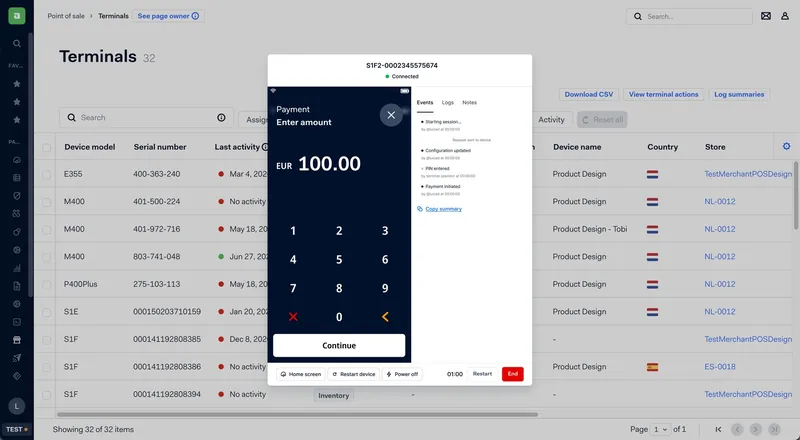
Task: Open the page number dropdown
Action: 661,429
